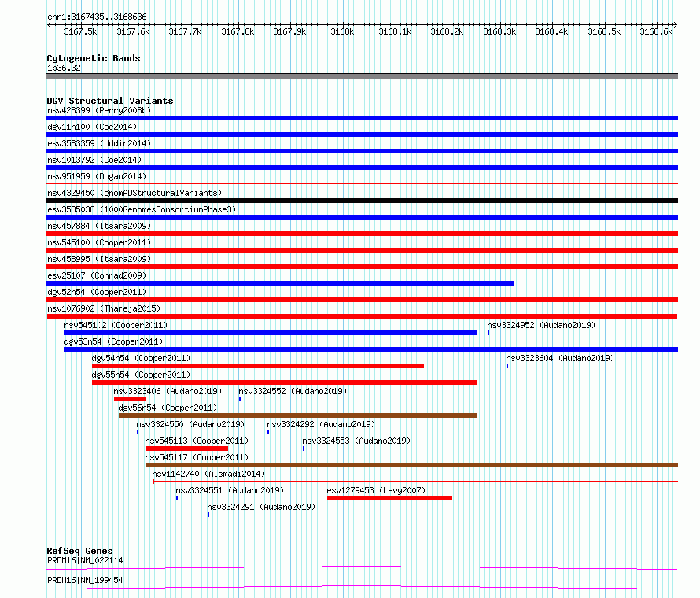
Task: Open variant nsv3324291 (Audano2019)
Action: (261, 507)
